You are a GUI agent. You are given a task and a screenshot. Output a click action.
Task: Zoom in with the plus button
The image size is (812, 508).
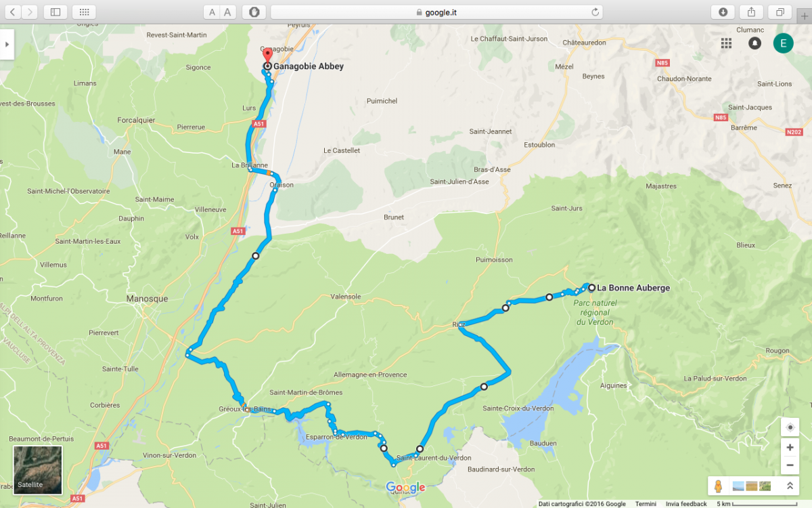click(x=790, y=448)
